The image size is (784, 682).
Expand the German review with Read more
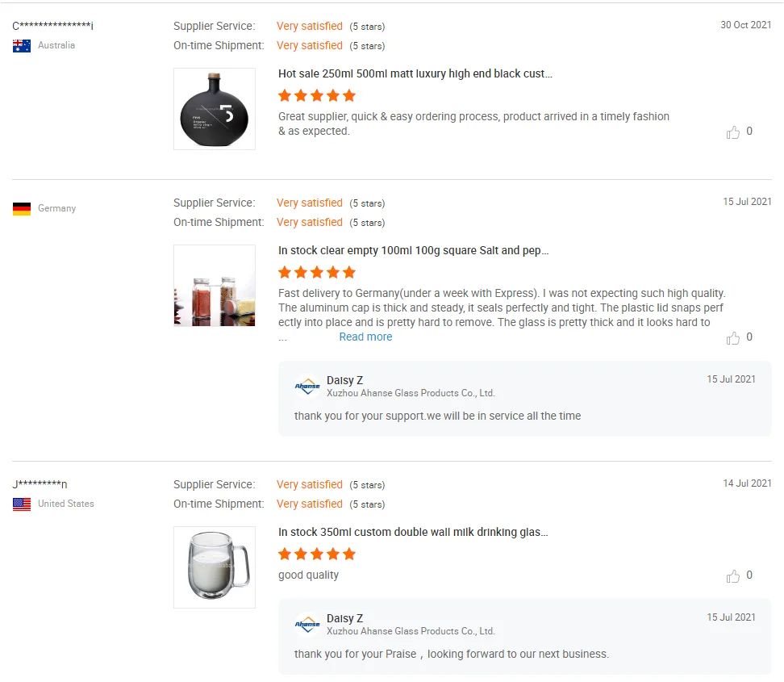[365, 337]
